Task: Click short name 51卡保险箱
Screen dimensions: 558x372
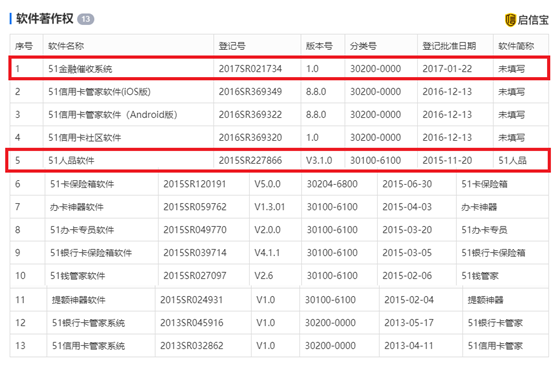Action: pyautogui.click(x=484, y=184)
